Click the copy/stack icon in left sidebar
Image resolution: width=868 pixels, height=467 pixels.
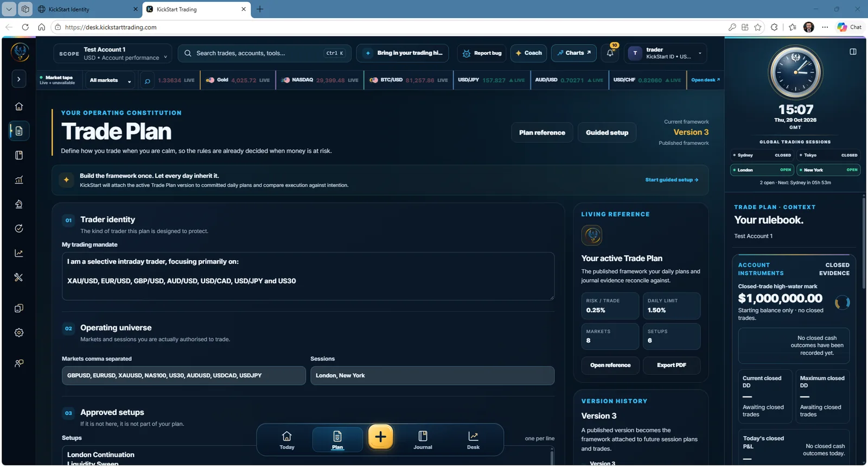[19, 308]
